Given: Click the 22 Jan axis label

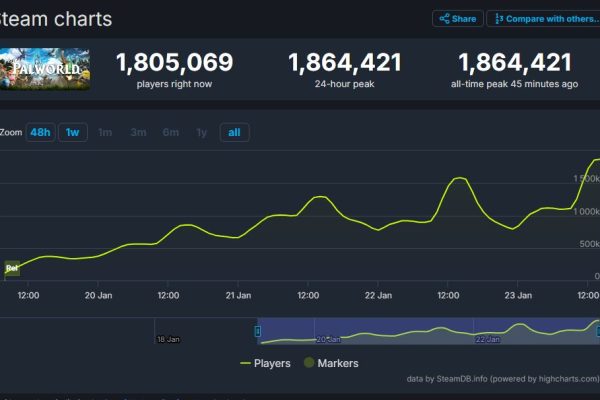Looking at the screenshot, I should [378, 296].
